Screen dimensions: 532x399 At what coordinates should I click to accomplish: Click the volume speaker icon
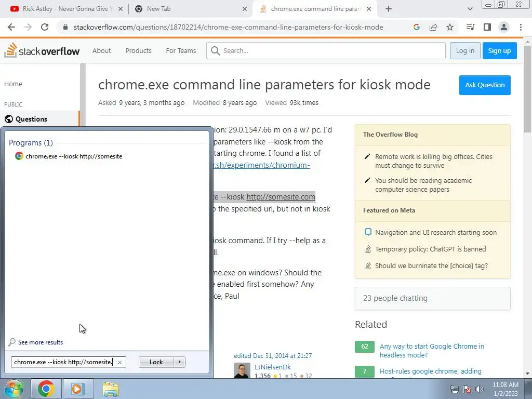479,389
